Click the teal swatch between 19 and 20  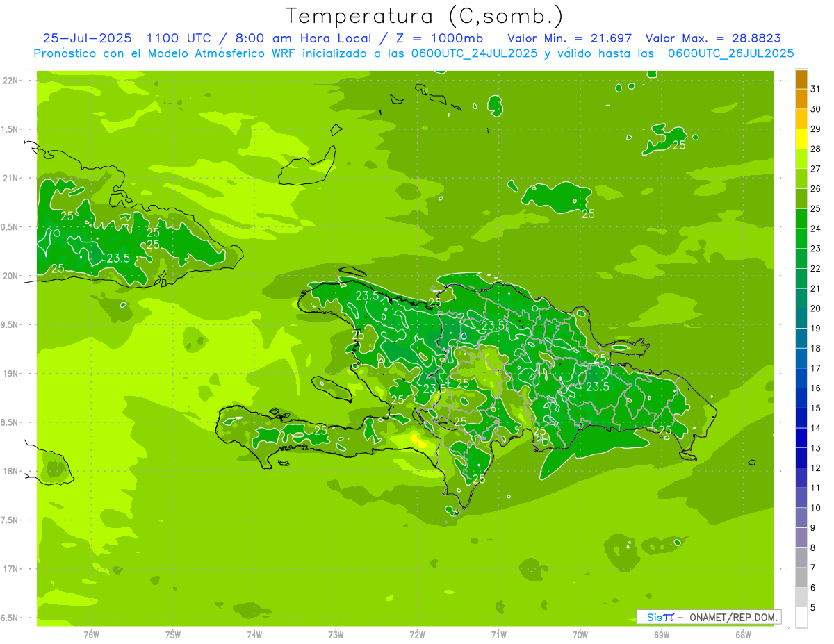[x=801, y=318]
